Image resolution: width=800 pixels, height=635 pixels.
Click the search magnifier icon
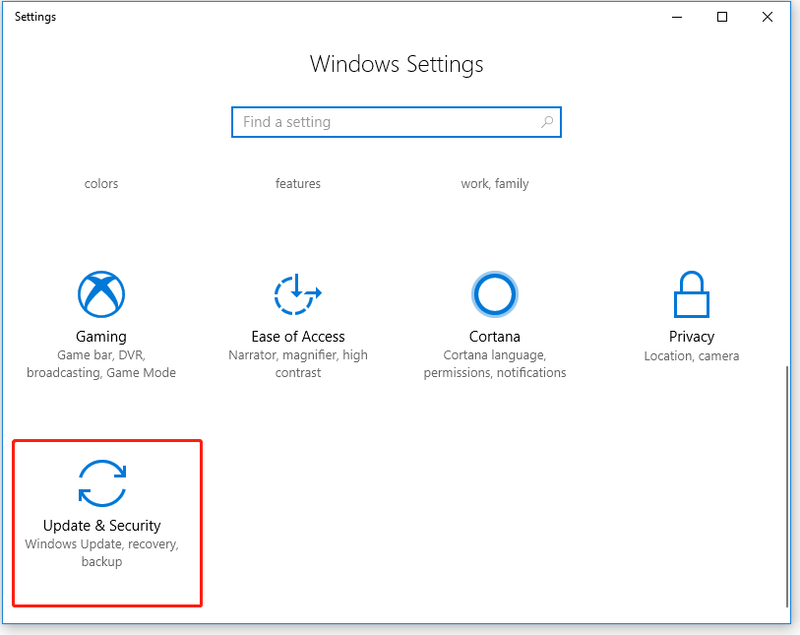click(x=547, y=121)
